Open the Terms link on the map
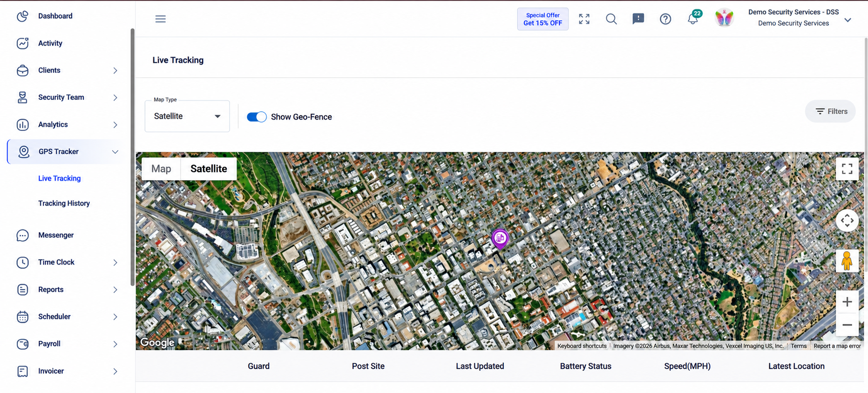This screenshot has width=868, height=393. [799, 346]
